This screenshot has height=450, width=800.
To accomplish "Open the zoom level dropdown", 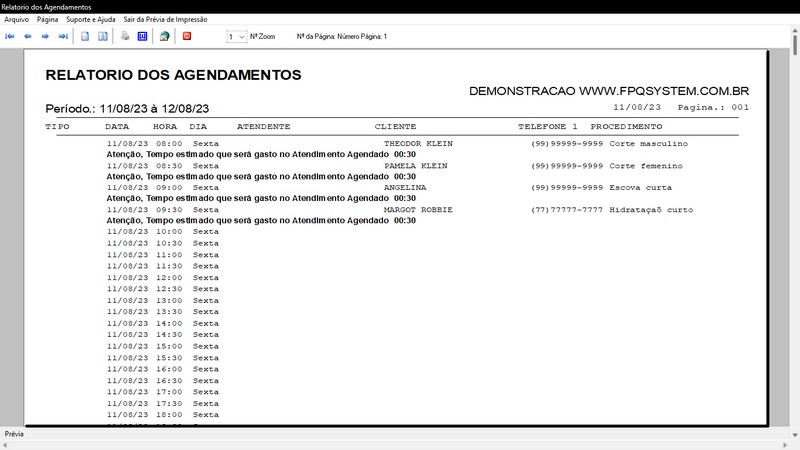I will click(237, 37).
